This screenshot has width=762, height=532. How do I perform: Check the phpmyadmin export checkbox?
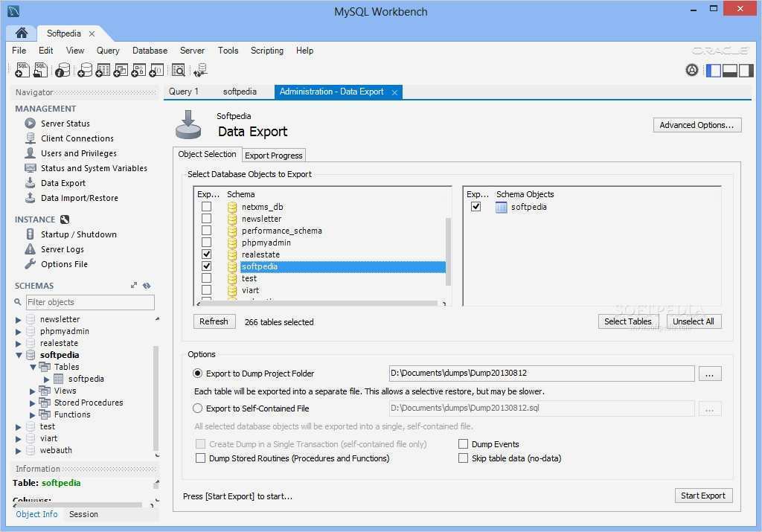[x=207, y=243]
